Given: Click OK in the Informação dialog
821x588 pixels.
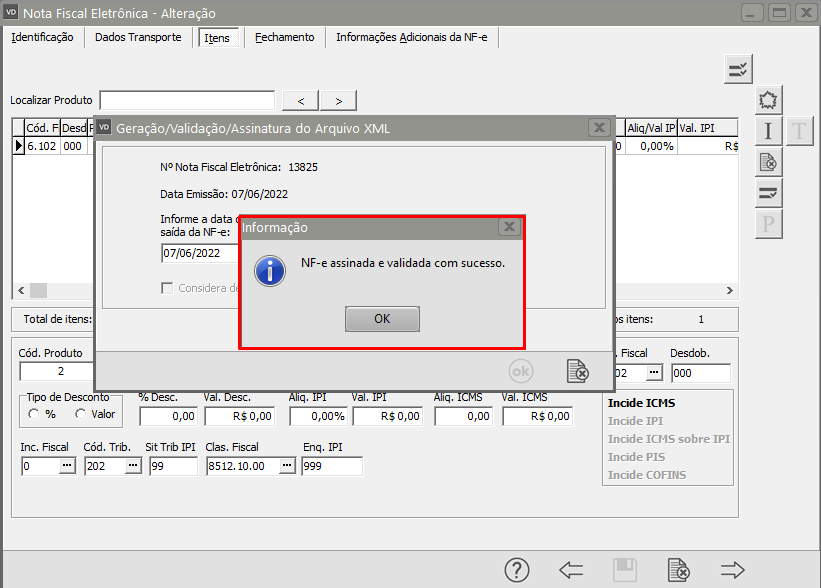Looking at the screenshot, I should (382, 318).
